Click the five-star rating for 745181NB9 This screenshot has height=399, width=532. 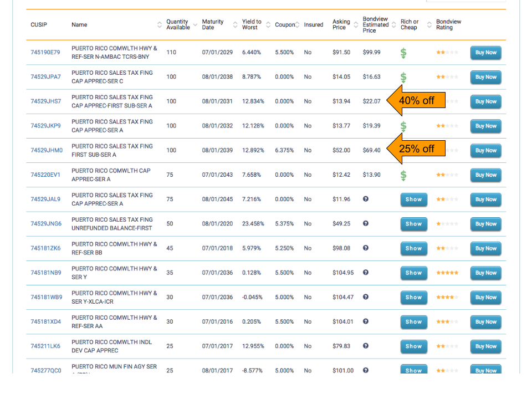click(447, 273)
